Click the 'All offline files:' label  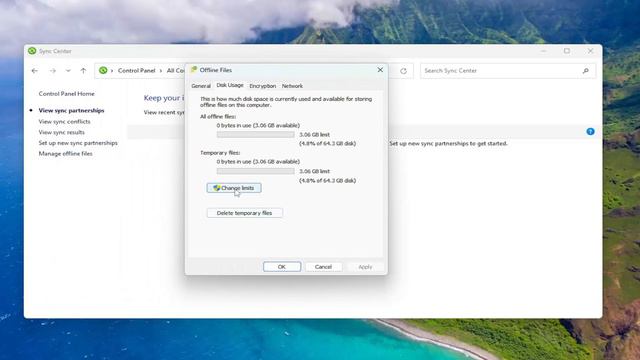click(x=218, y=116)
